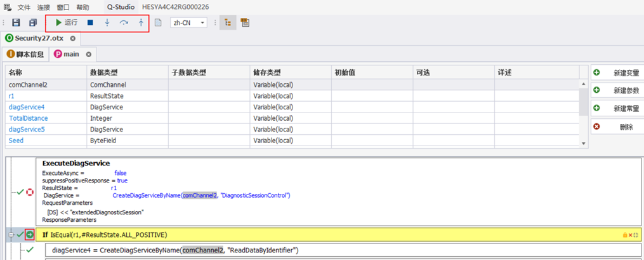The image size is (644, 260).
Task: Click the blank document icon in toolbar
Action: [159, 23]
